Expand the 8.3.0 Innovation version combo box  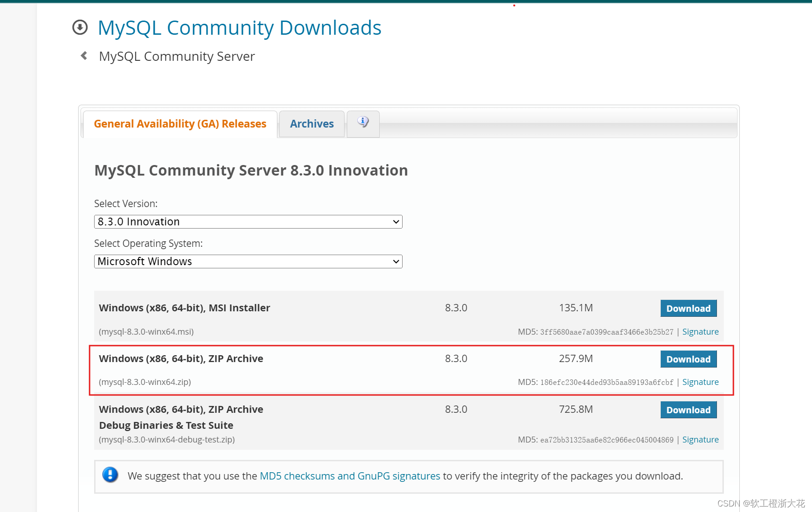pyautogui.click(x=248, y=222)
